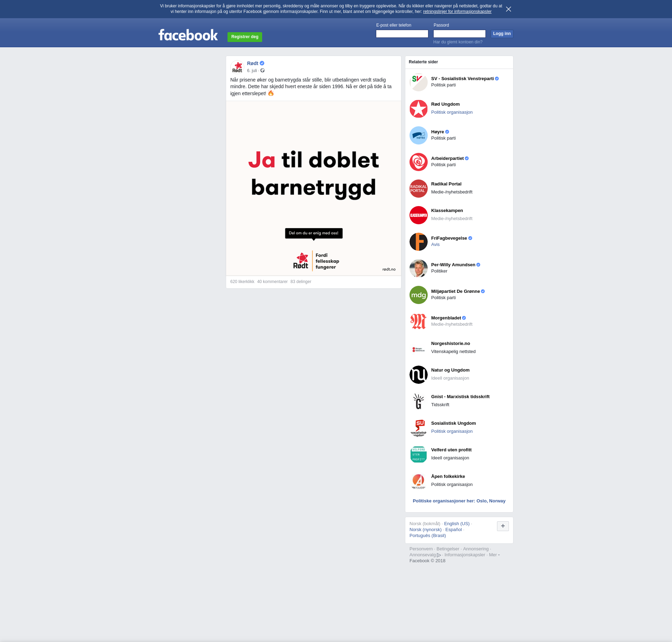Open Høyre party logo icon
Viewport: 672px width, 642px height.
coord(419,135)
